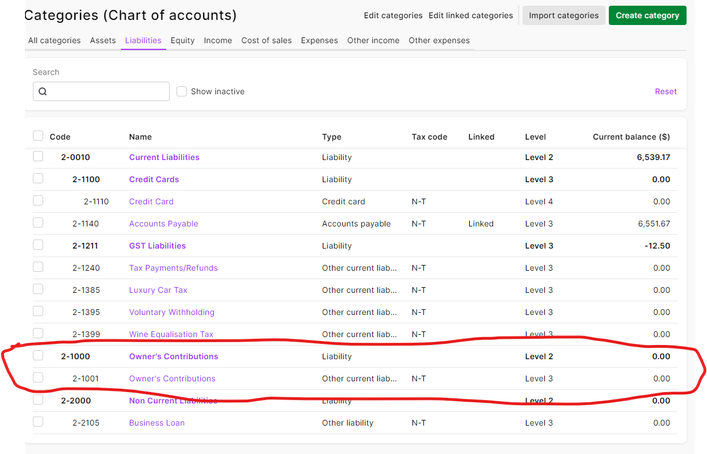Switch to the Equity tab
Image resolution: width=707 pixels, height=454 pixels.
point(182,41)
